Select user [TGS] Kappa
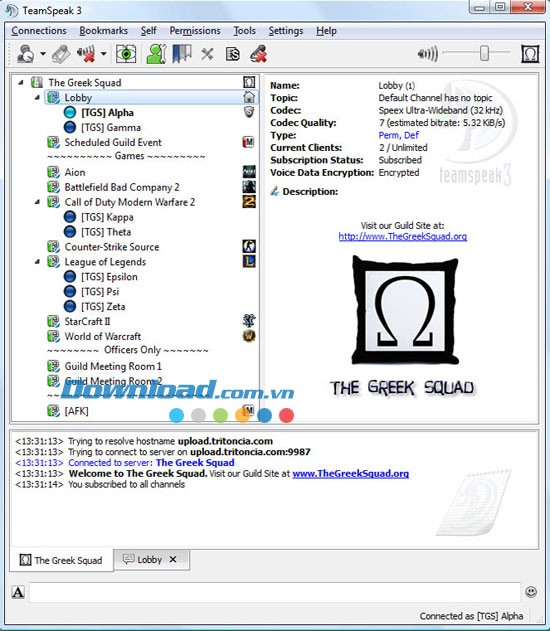 tap(107, 217)
